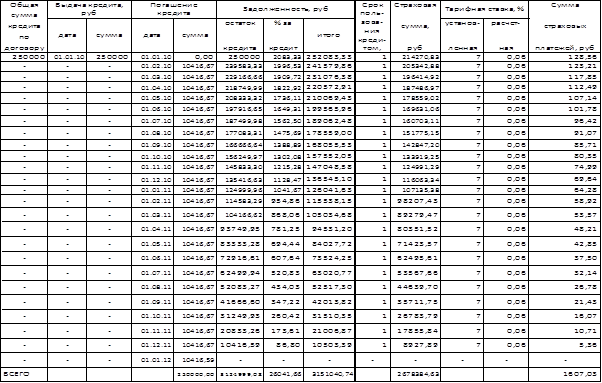Click the insurance payments total in Всего row

tap(565, 374)
